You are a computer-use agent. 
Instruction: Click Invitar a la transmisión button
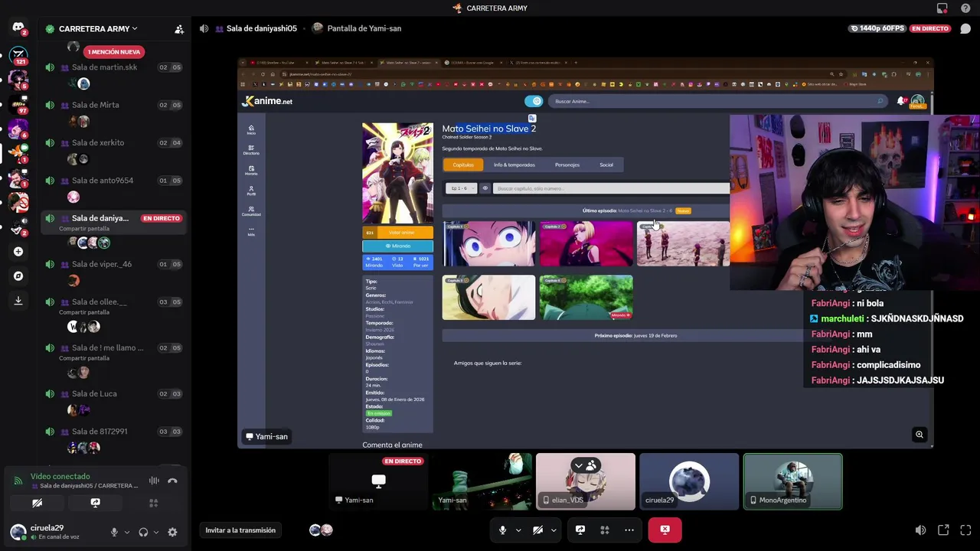click(240, 530)
